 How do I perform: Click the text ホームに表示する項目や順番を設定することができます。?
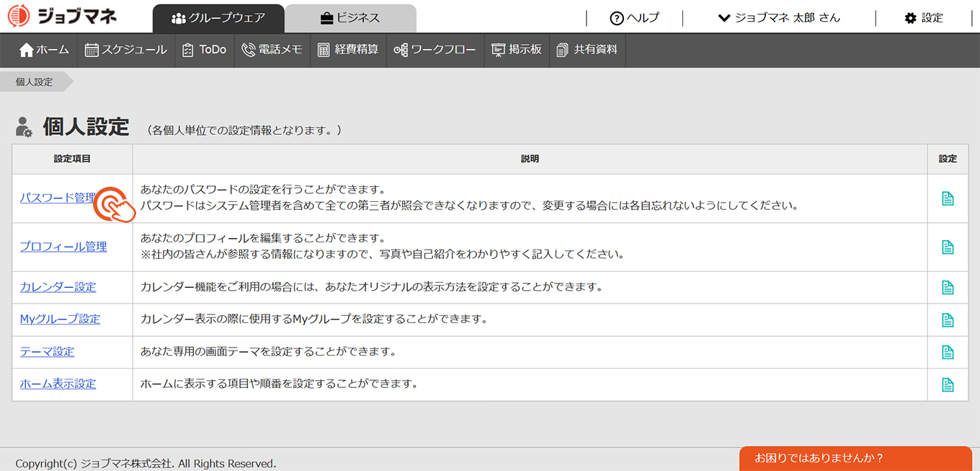tap(279, 384)
